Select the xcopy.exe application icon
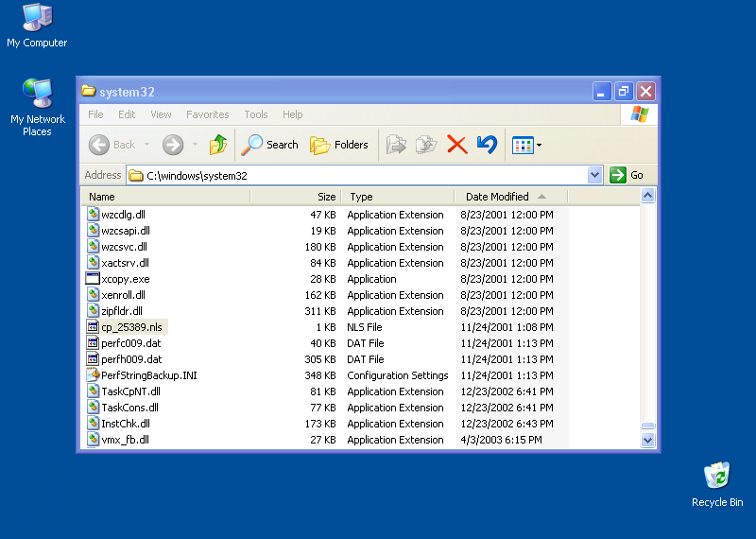 pyautogui.click(x=93, y=278)
